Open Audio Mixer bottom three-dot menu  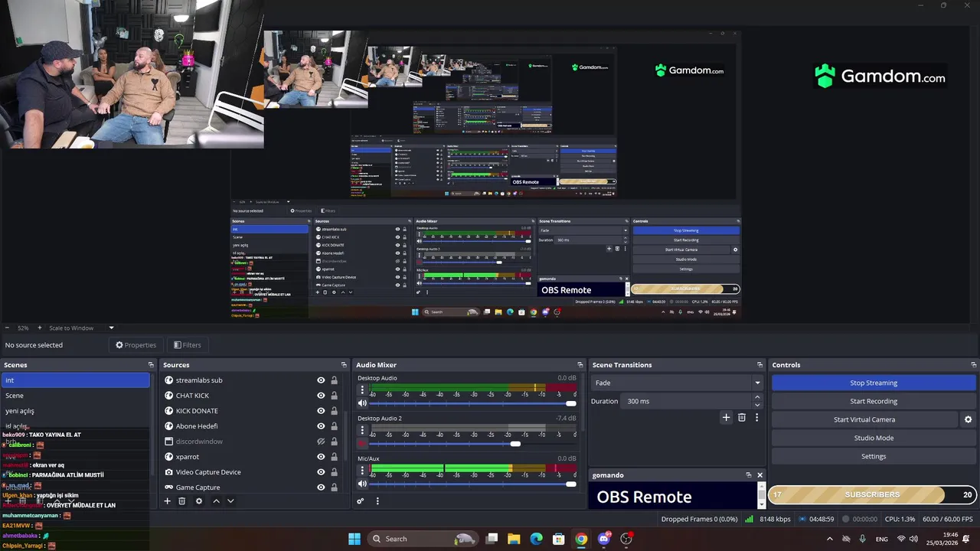click(377, 501)
